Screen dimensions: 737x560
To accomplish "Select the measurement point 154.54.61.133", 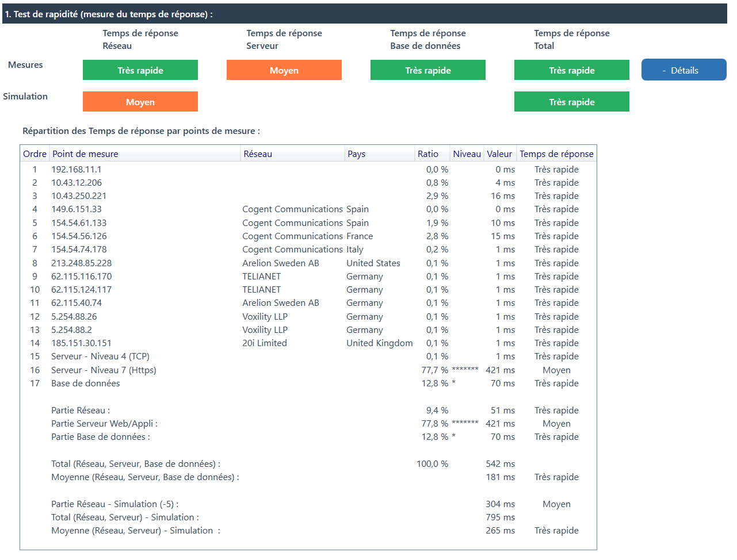I will 79,223.
